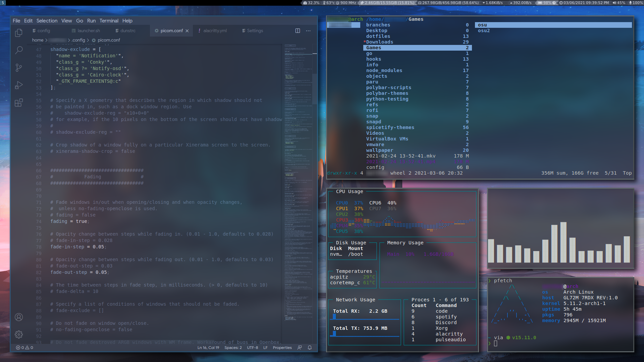Screen dimensions: 644x362
Task: Select the Downloads folder in ranger
Action: pos(379,42)
